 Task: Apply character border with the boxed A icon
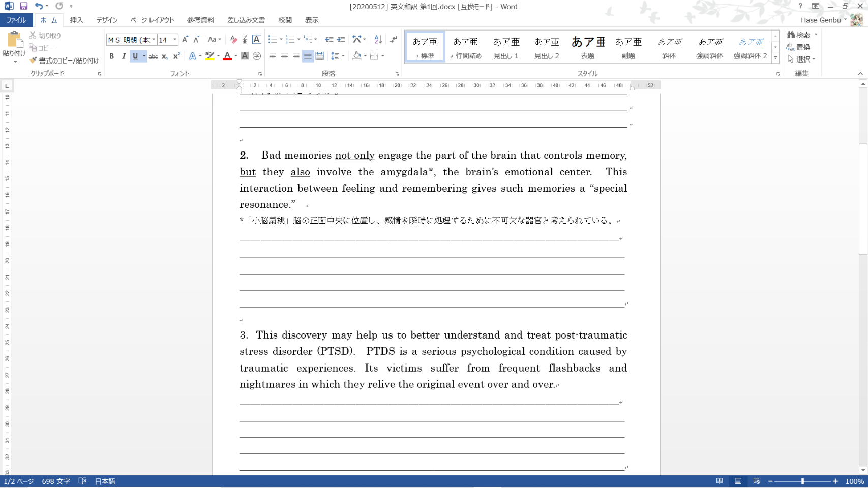257,40
